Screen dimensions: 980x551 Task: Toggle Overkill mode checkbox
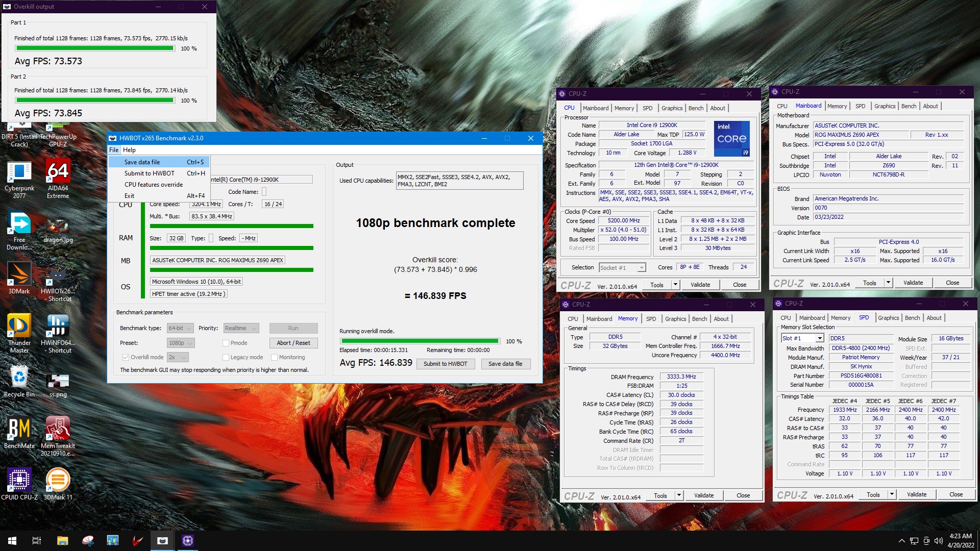click(126, 357)
